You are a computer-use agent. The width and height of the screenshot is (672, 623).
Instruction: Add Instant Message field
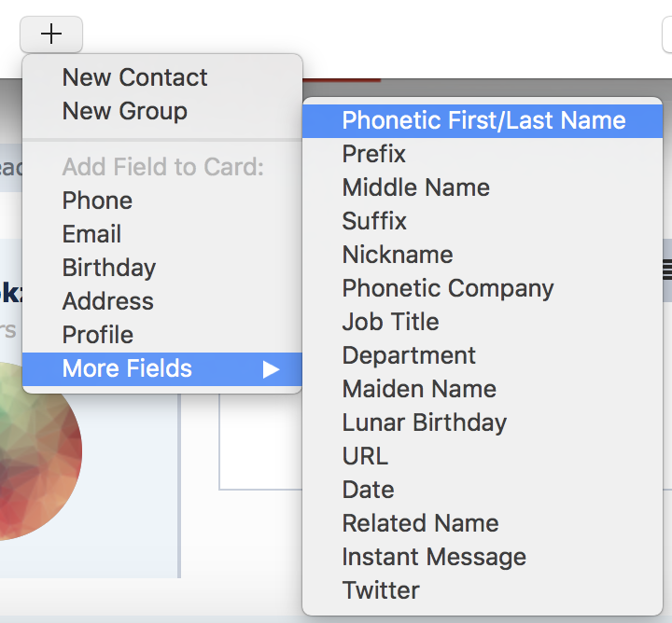(434, 557)
